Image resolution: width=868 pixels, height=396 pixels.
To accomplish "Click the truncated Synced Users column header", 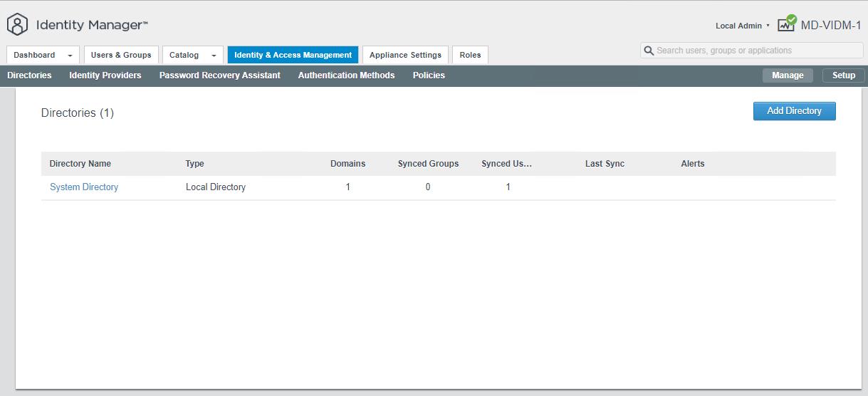I will click(507, 164).
